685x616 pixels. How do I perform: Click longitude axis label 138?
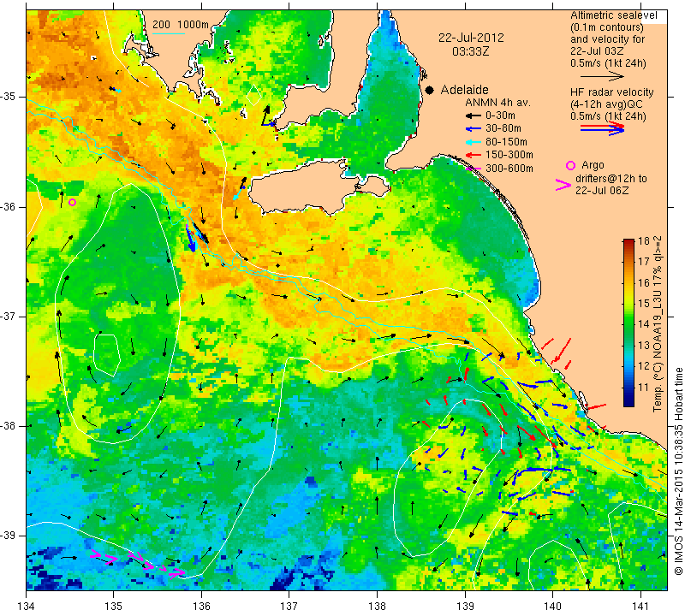point(377,606)
